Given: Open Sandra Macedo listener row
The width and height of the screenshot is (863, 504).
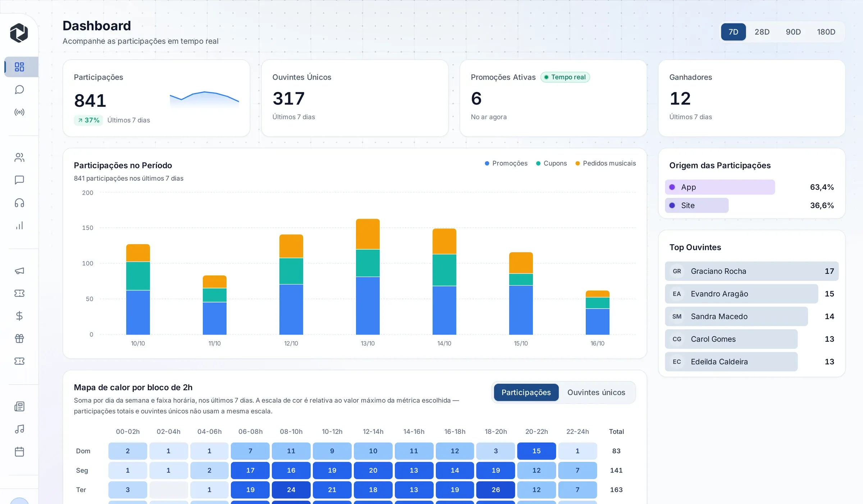Looking at the screenshot, I should pyautogui.click(x=752, y=316).
